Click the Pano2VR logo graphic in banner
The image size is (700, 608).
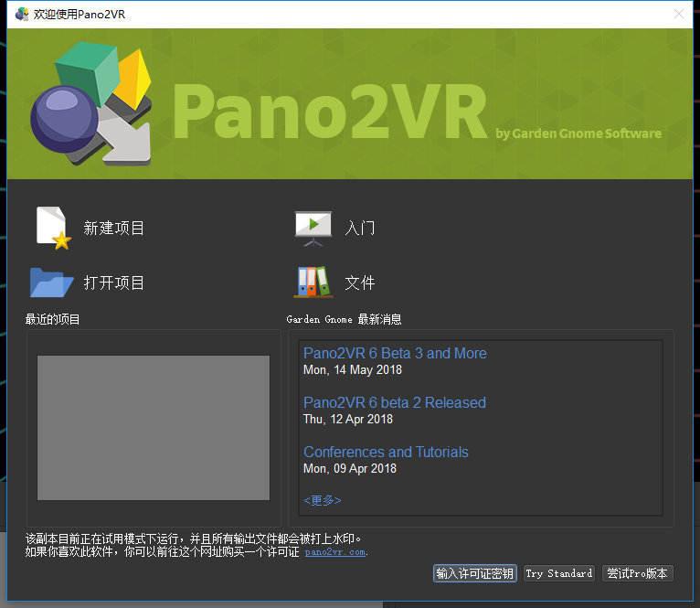91,103
